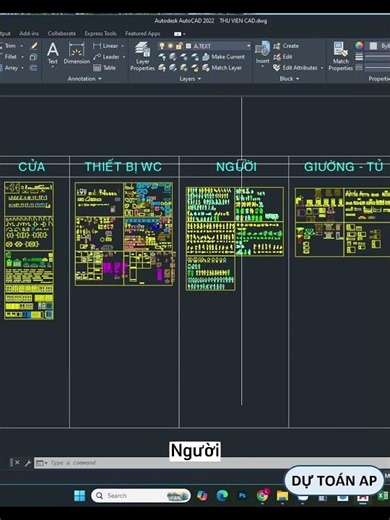Select the Array tool
The height and width of the screenshot is (520, 390).
(9, 68)
